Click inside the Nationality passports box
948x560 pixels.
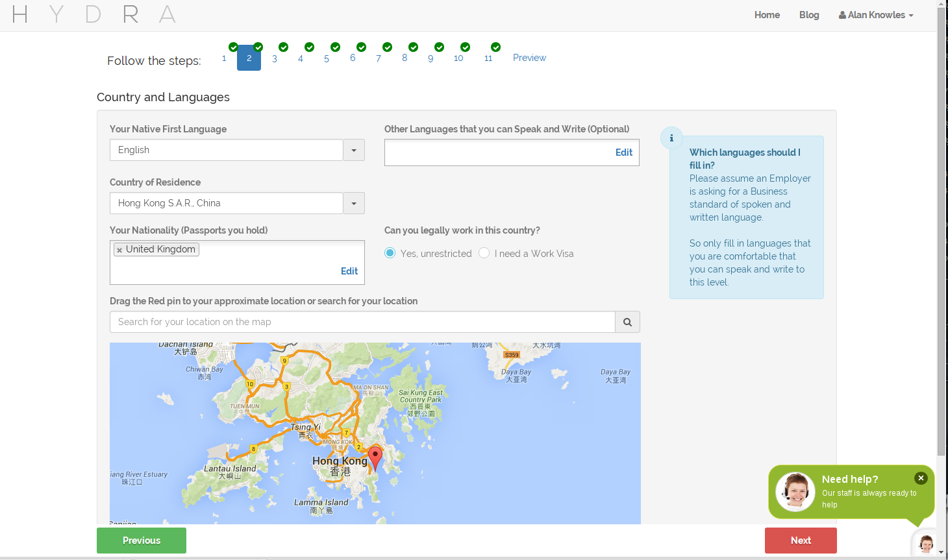(237, 263)
